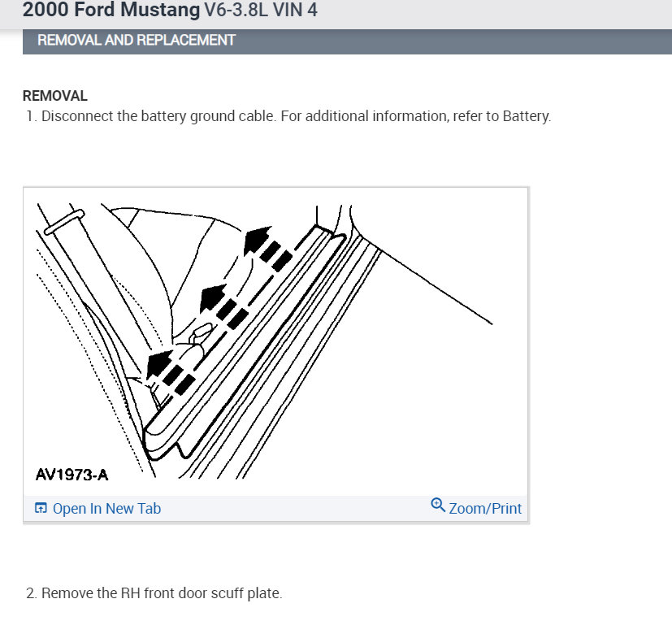
Task: Click the Zoom/Print link
Action: (485, 509)
